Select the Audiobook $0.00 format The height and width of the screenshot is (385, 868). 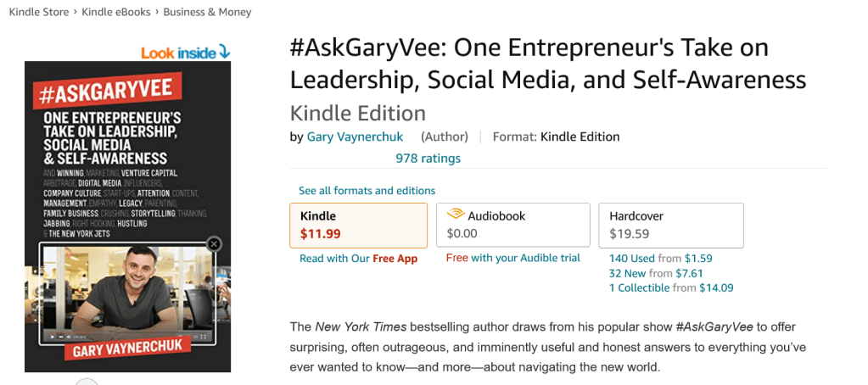512,225
